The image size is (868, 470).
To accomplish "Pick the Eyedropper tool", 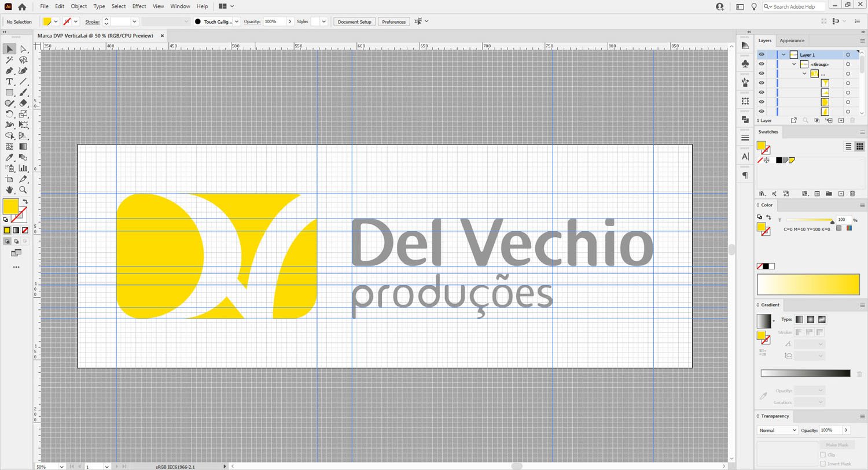I will (9, 157).
